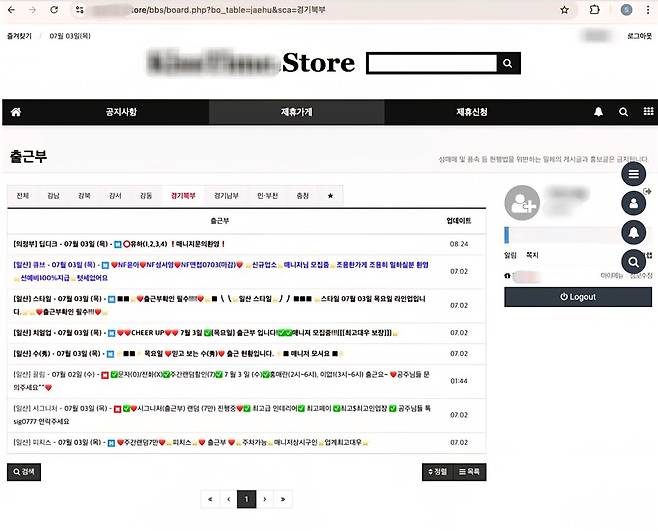Select the 강북 category tab
The height and width of the screenshot is (531, 658).
pos(84,196)
